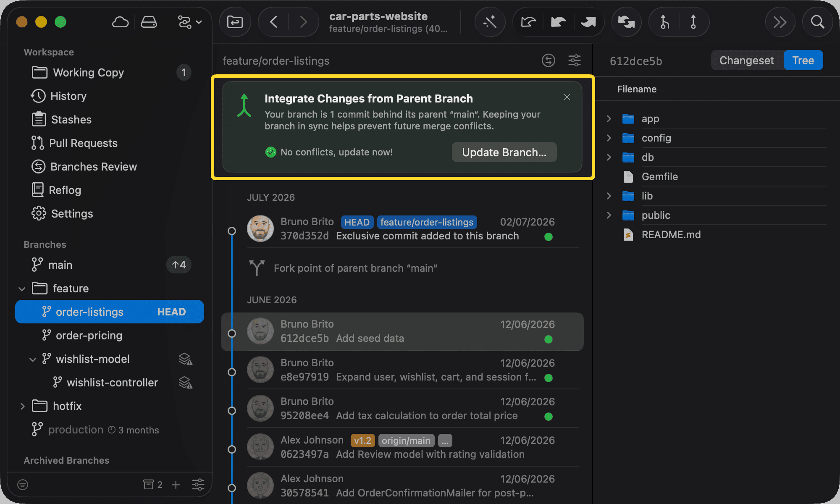Image resolution: width=840 pixels, height=504 pixels.
Task: Click the origin/main badge
Action: [406, 441]
